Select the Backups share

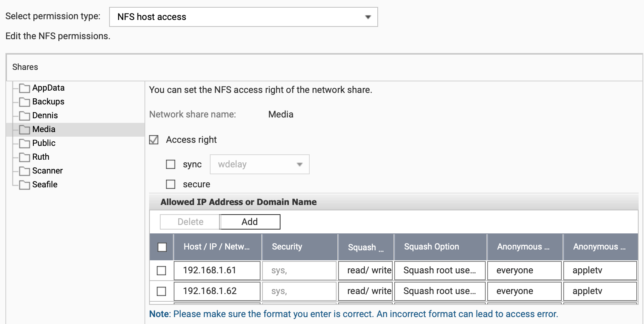click(x=48, y=102)
